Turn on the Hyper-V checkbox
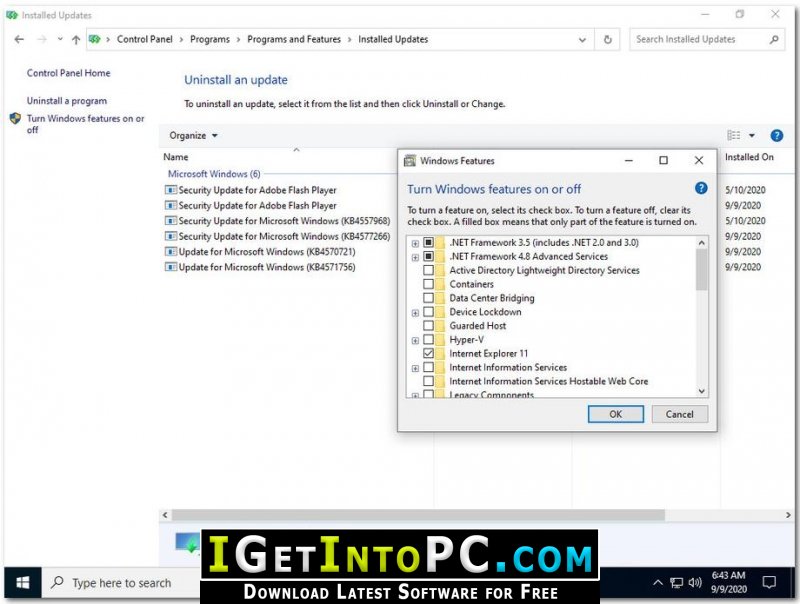The image size is (800, 604). coord(429,339)
